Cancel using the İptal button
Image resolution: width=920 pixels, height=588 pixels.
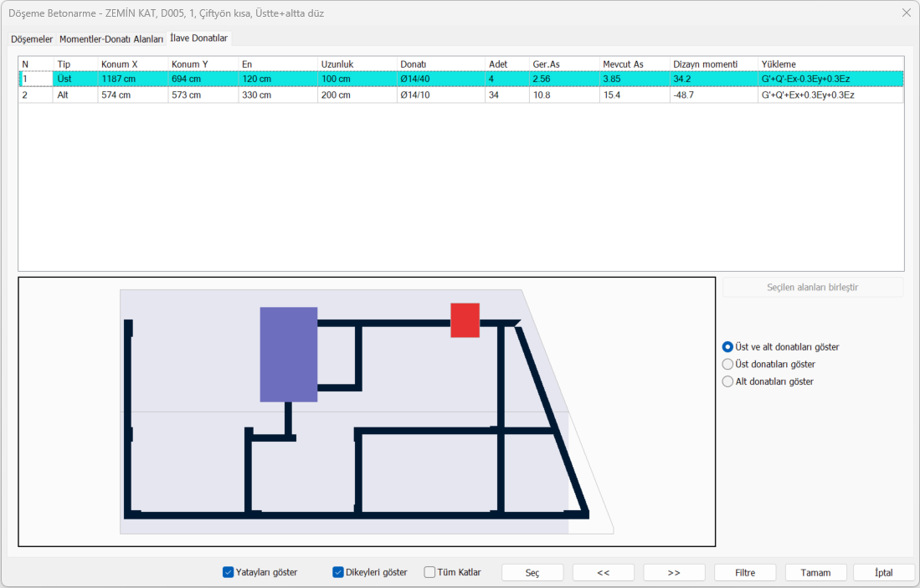884,573
